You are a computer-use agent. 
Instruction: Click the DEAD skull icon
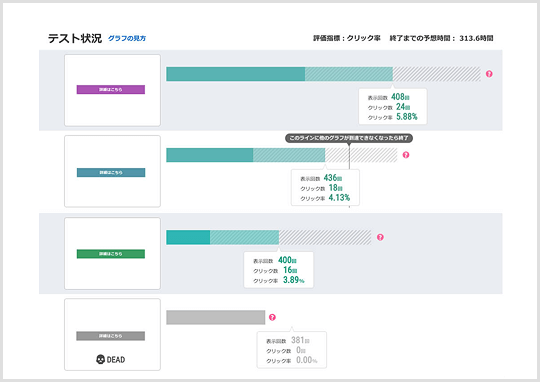click(100, 360)
